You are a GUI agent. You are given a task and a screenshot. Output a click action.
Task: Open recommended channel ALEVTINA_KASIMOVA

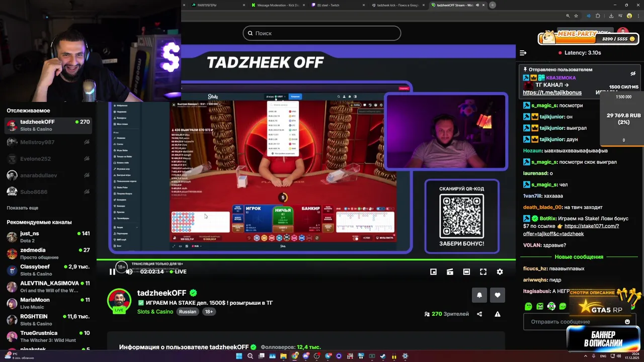48,287
